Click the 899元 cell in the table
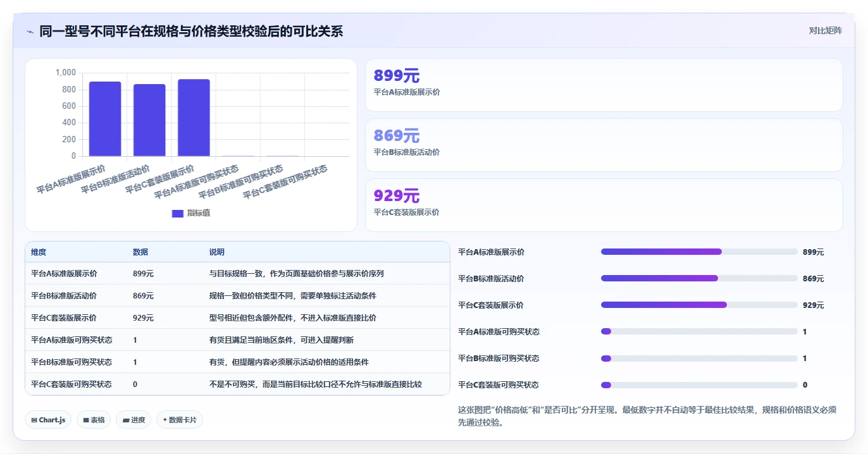Image resolution: width=868 pixels, height=454 pixels. coord(143,274)
